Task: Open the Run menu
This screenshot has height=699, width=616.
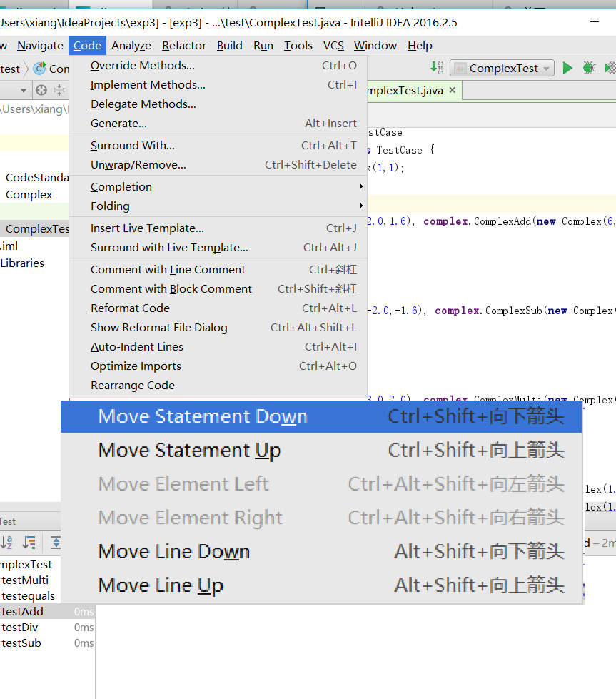Action: (x=263, y=46)
